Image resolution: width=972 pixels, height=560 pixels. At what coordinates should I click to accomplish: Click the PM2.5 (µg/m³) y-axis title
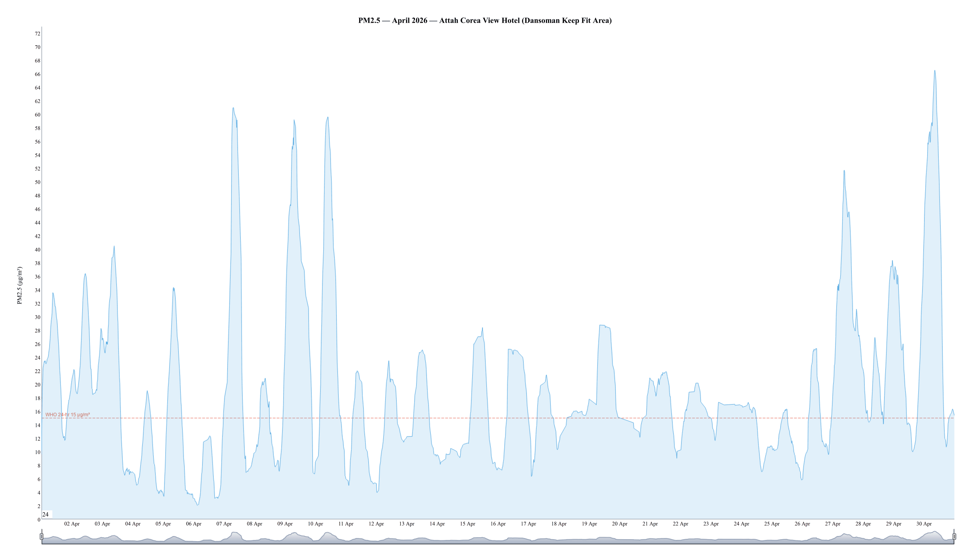[x=20, y=285]
